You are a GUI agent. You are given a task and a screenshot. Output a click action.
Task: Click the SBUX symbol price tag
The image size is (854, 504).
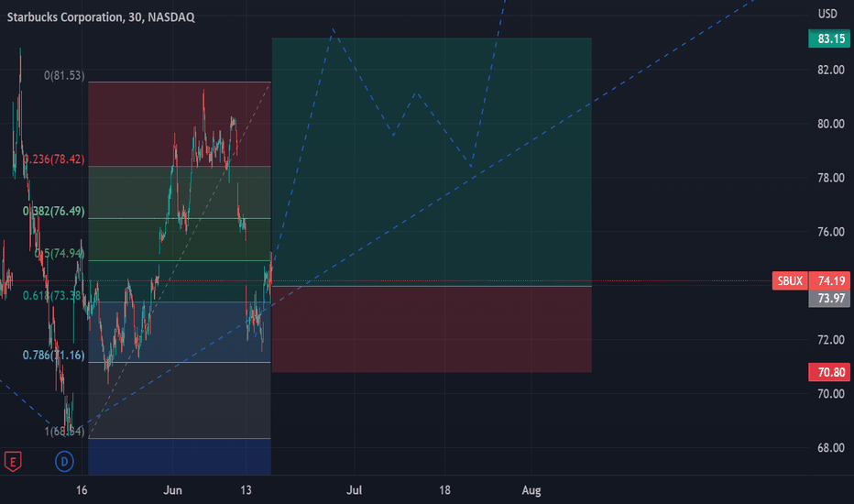click(790, 280)
